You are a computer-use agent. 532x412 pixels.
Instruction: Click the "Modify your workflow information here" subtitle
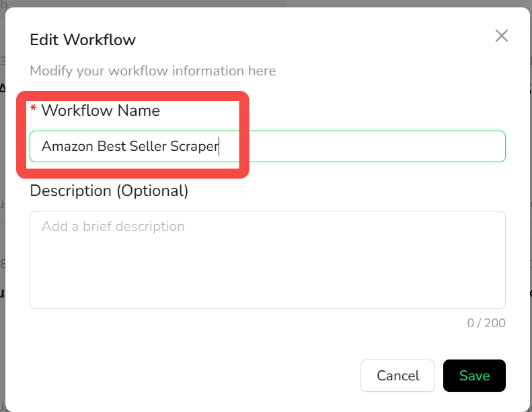153,71
